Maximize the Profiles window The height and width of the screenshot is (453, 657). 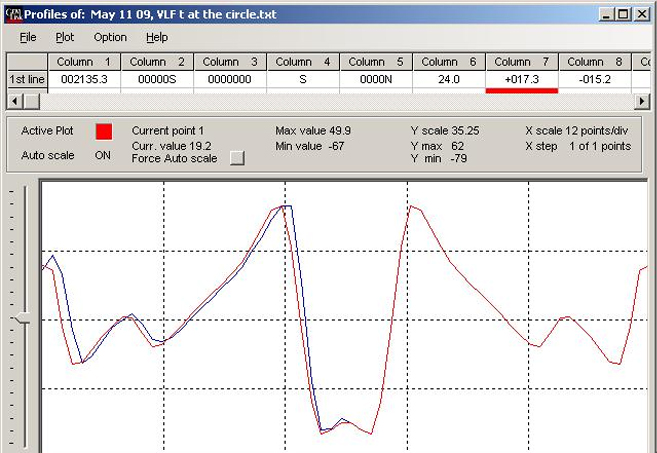coord(624,14)
